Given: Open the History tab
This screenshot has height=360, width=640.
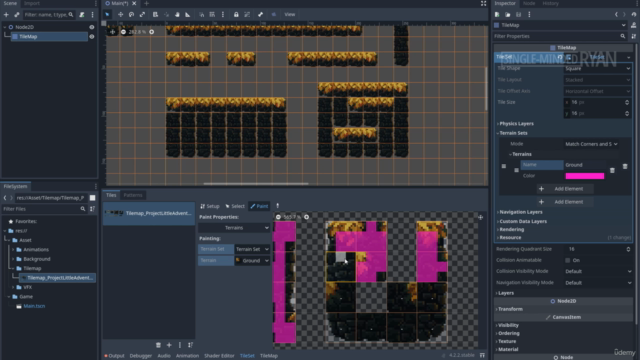Looking at the screenshot, I should coord(551,3).
